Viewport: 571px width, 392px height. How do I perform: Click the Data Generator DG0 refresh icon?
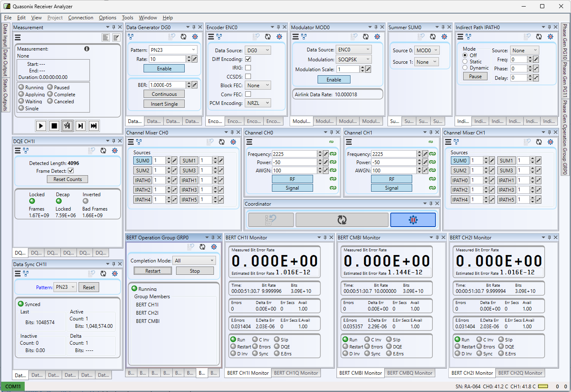[x=183, y=37]
